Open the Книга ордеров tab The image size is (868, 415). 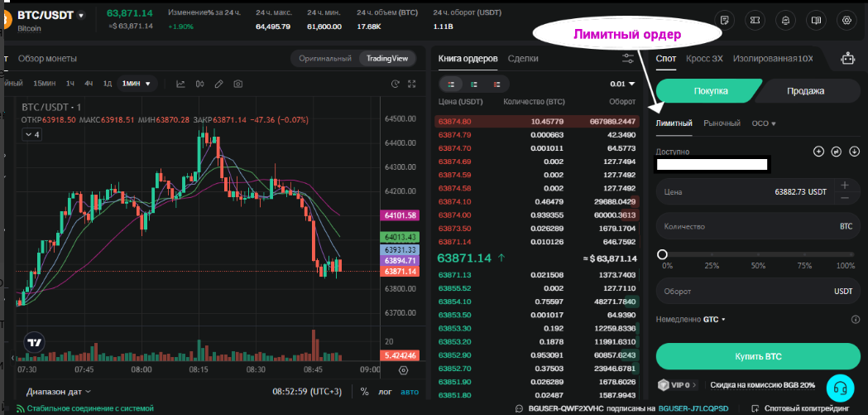(468, 58)
